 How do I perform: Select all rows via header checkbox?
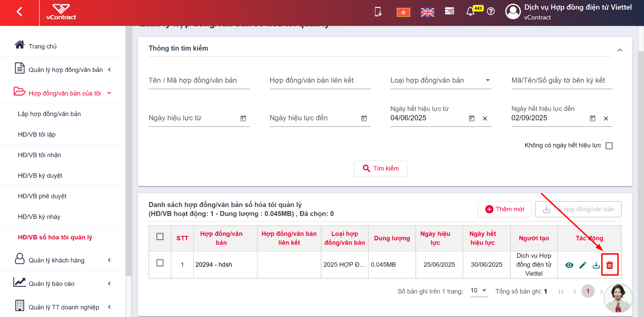tap(160, 237)
